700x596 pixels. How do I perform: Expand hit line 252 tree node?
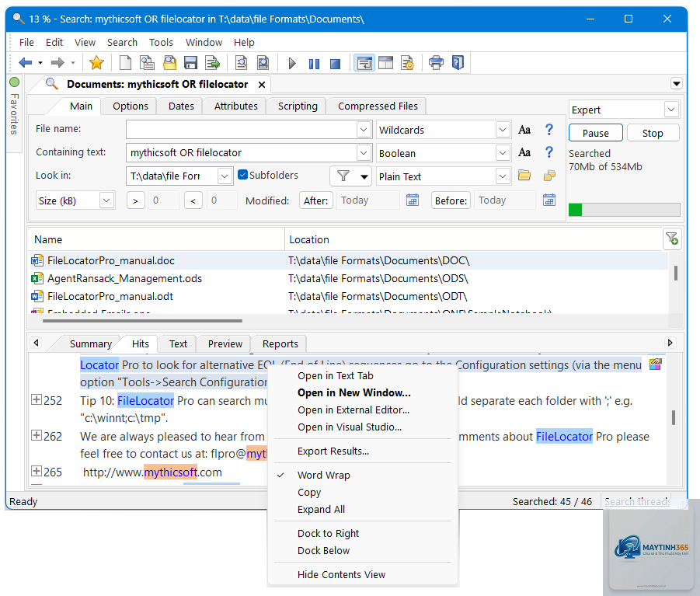point(37,399)
